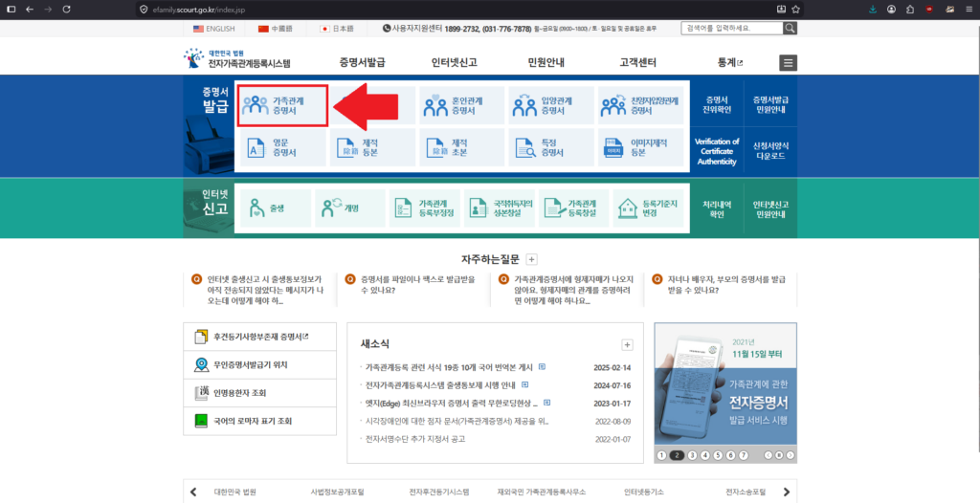Switch banner to slide 7
Viewport: 980px width, 503px height.
(743, 455)
